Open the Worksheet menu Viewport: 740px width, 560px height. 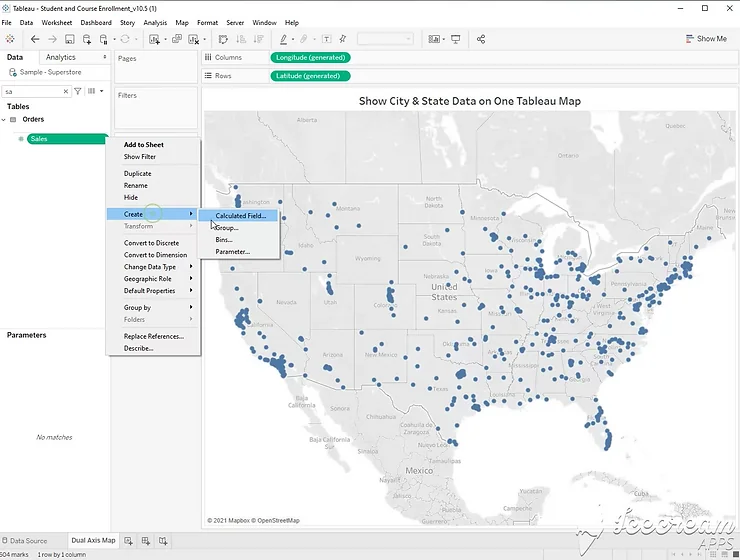(57, 23)
